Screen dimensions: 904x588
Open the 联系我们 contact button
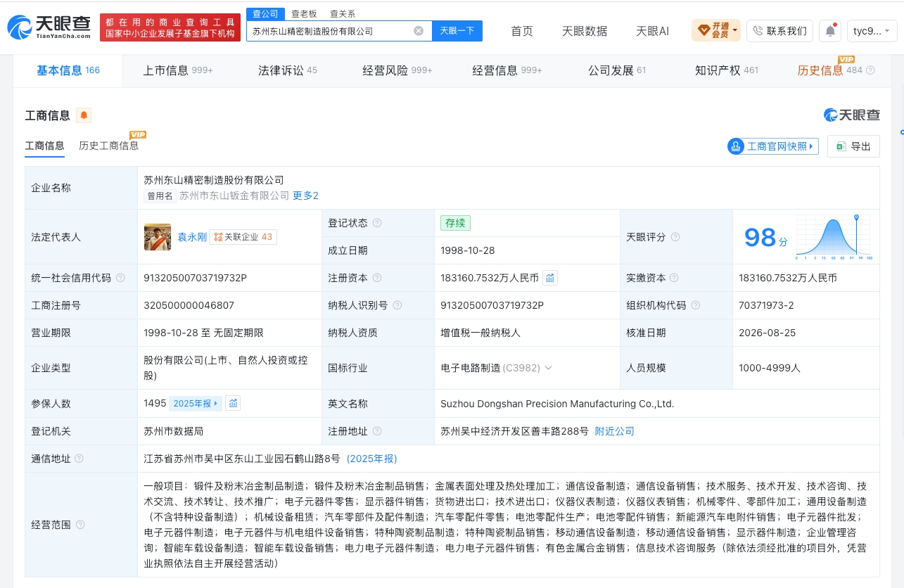pos(779,31)
